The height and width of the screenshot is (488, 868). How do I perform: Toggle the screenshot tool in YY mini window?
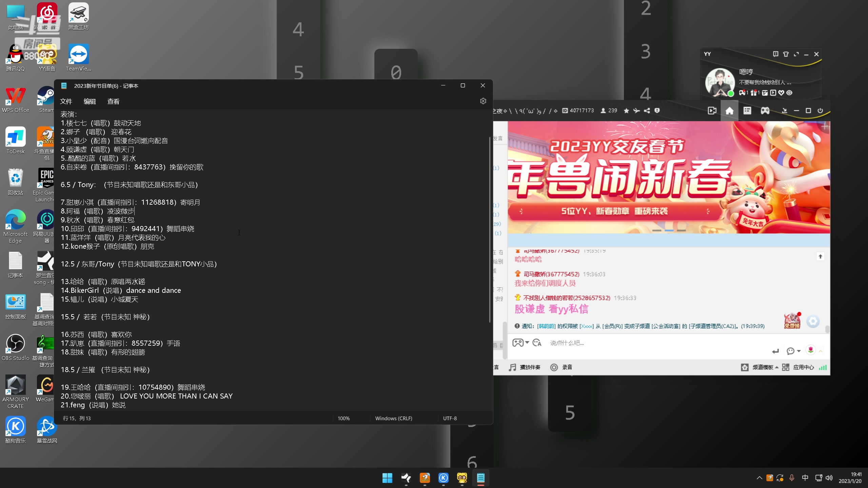click(776, 54)
